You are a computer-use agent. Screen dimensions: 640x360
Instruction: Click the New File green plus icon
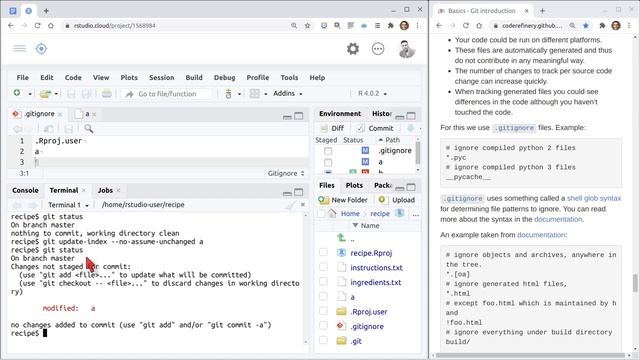pos(17,93)
